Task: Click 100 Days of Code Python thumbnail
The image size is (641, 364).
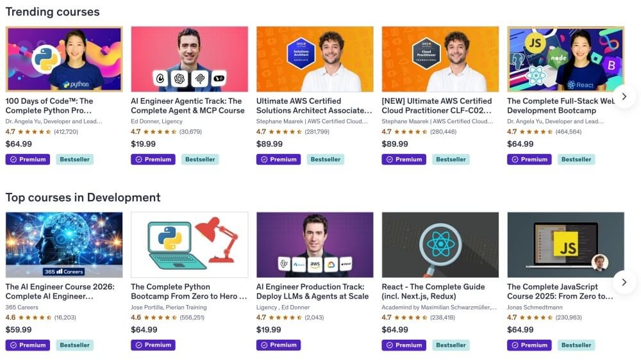Action: (x=64, y=59)
